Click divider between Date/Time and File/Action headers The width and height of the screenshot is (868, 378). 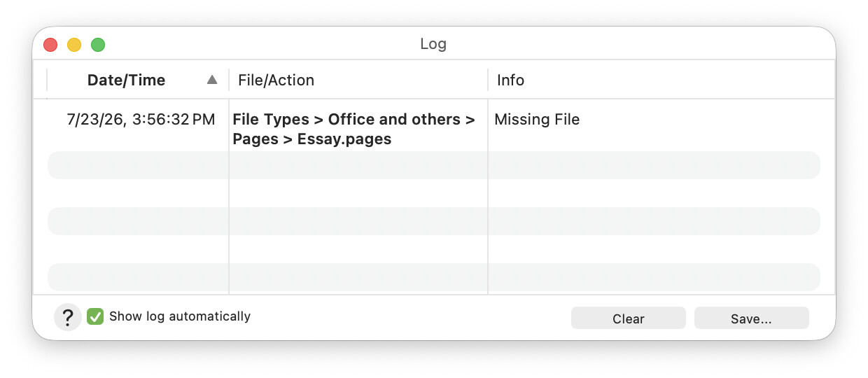(x=229, y=80)
